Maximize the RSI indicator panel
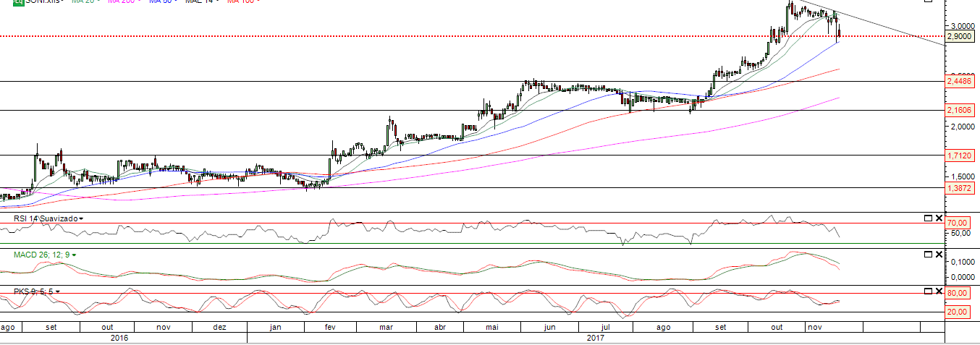980x345 pixels. [929, 218]
